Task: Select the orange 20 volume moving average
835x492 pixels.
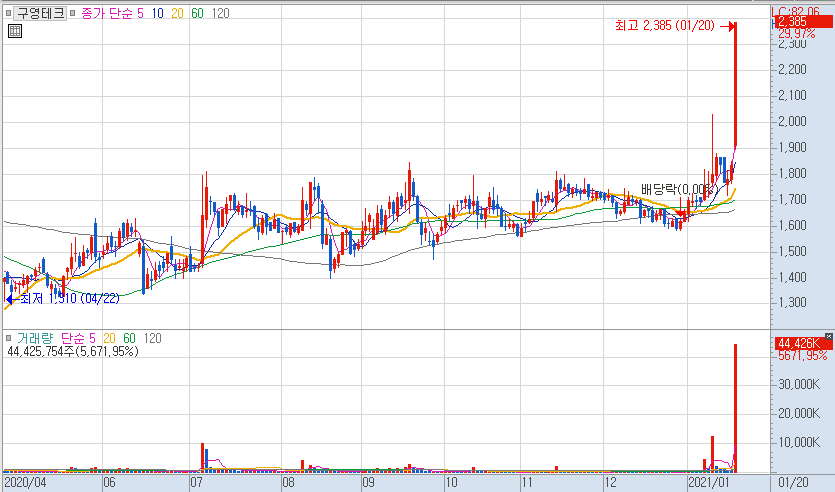Action: (x=109, y=338)
